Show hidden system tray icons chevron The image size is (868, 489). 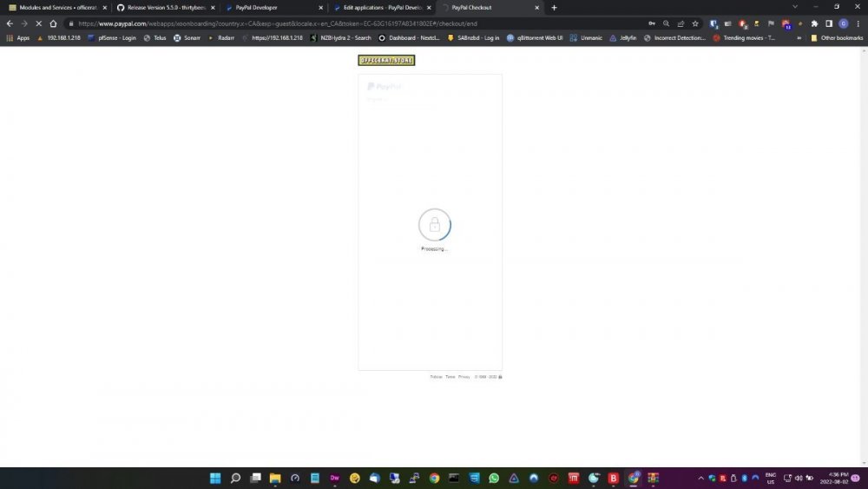pyautogui.click(x=701, y=478)
